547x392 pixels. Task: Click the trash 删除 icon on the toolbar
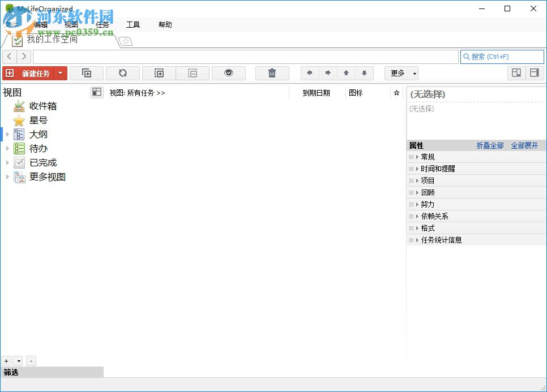272,73
